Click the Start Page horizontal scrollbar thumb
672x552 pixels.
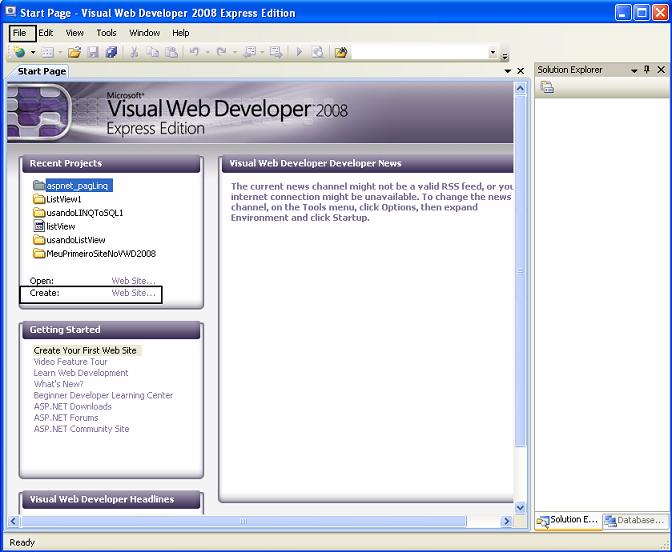tap(243, 521)
